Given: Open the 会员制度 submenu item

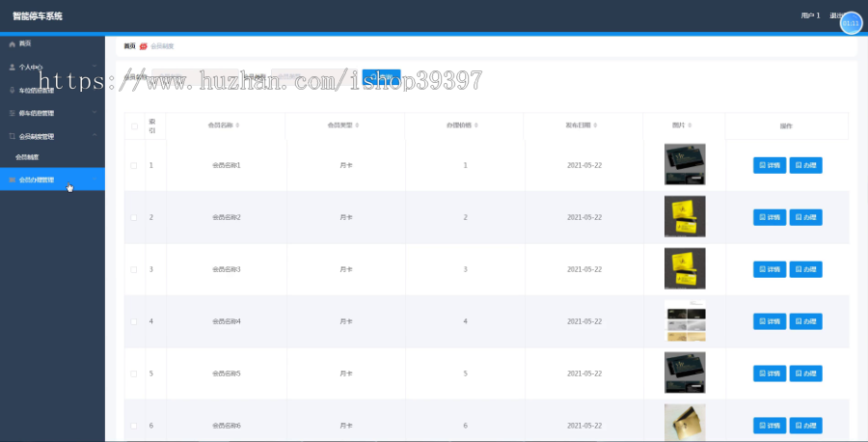Looking at the screenshot, I should tap(27, 157).
